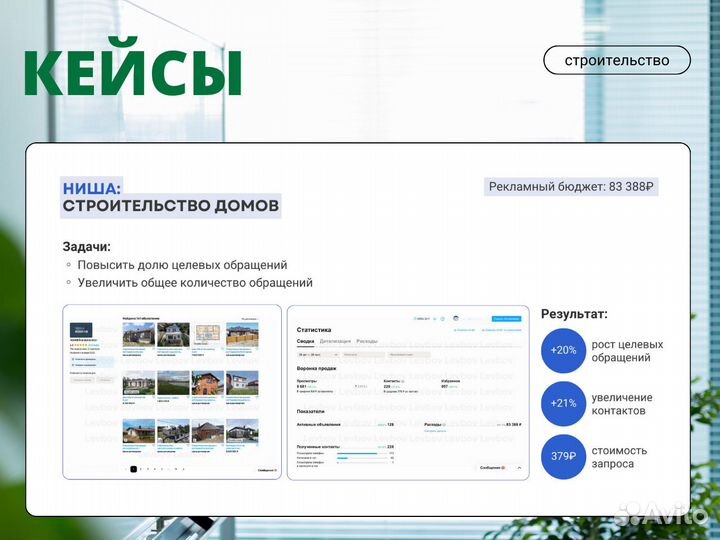Click 'рост целевых обращений' label
720x540 pixels.
627,351
